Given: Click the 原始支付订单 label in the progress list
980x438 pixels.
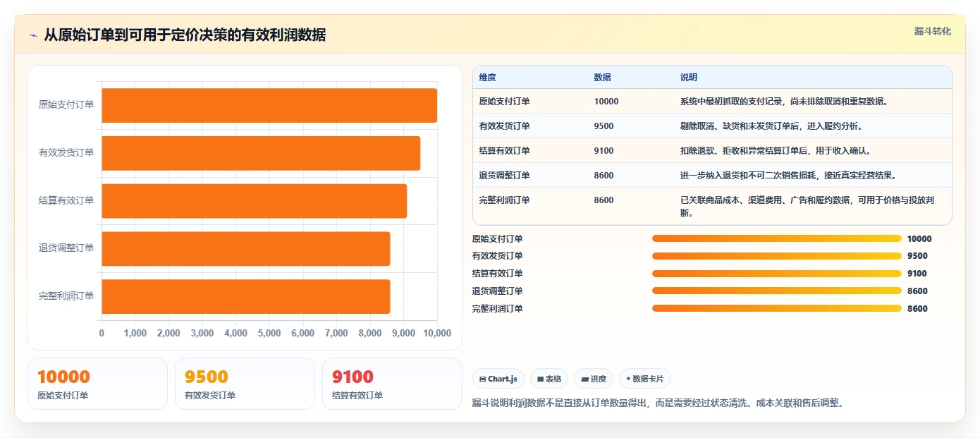Looking at the screenshot, I should click(498, 239).
